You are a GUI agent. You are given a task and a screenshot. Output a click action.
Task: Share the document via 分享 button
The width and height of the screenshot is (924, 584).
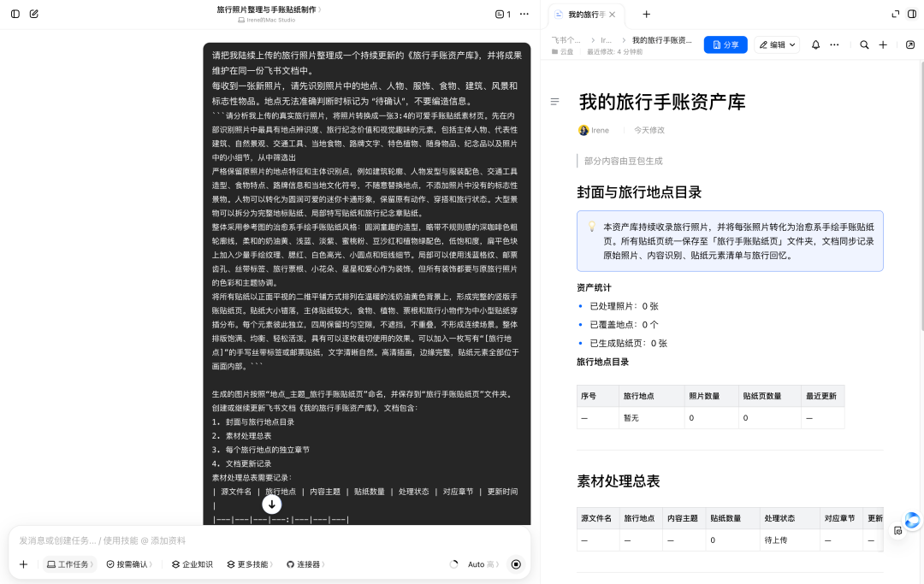tap(726, 44)
